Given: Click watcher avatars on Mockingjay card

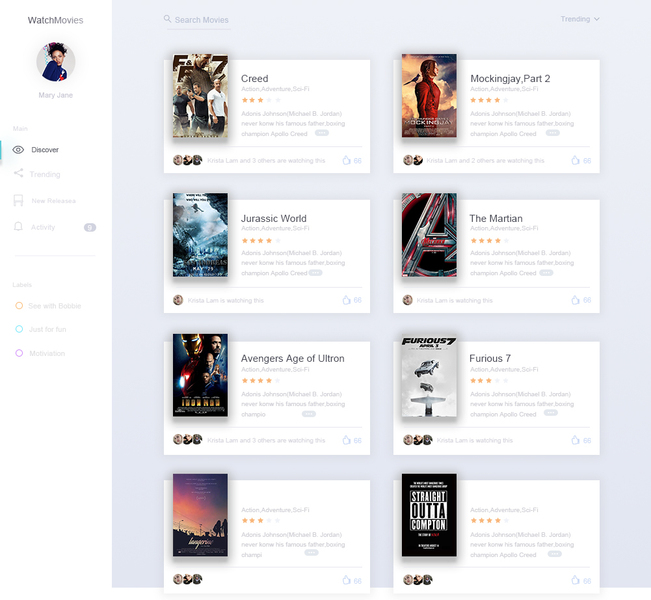Looking at the screenshot, I should point(413,160).
